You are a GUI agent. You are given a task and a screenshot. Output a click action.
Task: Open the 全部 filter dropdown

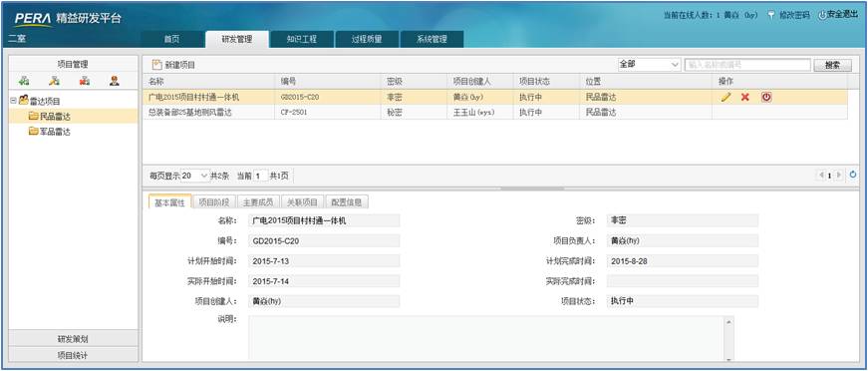(650, 65)
